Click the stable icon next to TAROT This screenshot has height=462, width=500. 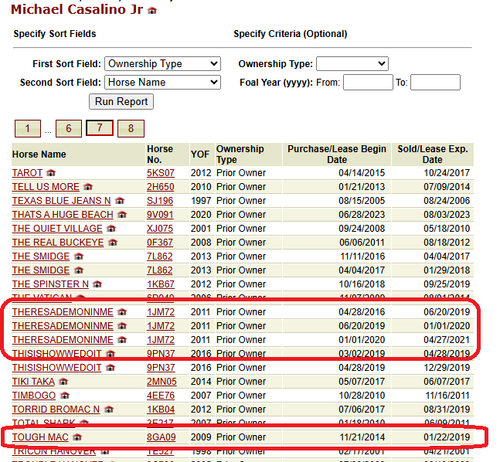pos(51,173)
